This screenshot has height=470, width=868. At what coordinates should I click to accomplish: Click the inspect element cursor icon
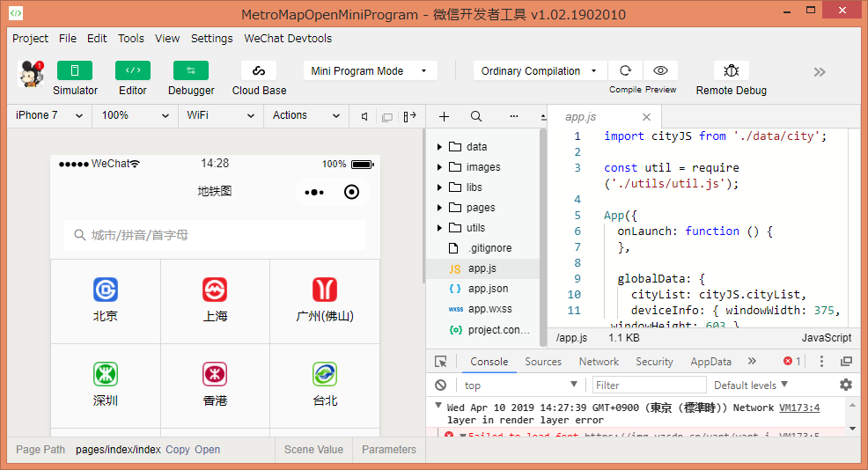(441, 362)
